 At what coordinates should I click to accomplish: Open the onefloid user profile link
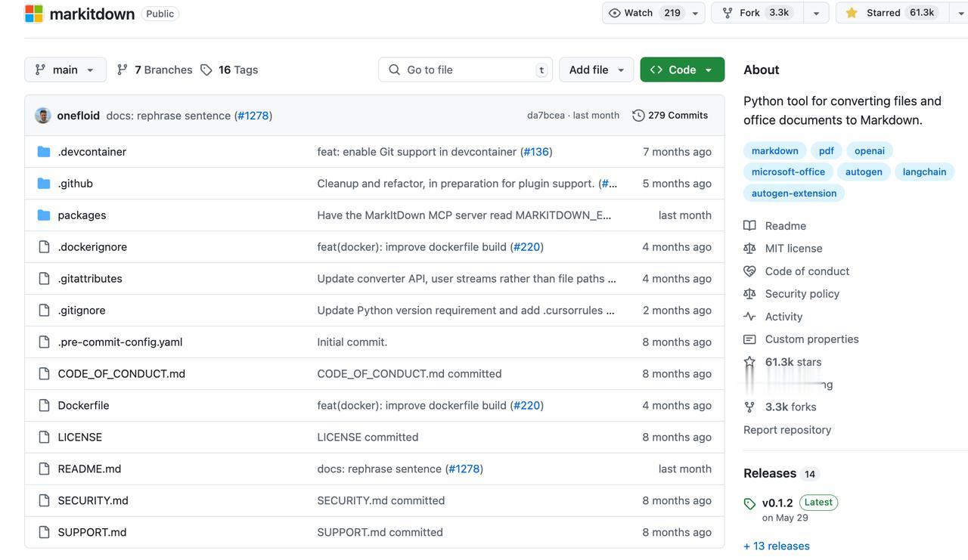pyautogui.click(x=79, y=116)
